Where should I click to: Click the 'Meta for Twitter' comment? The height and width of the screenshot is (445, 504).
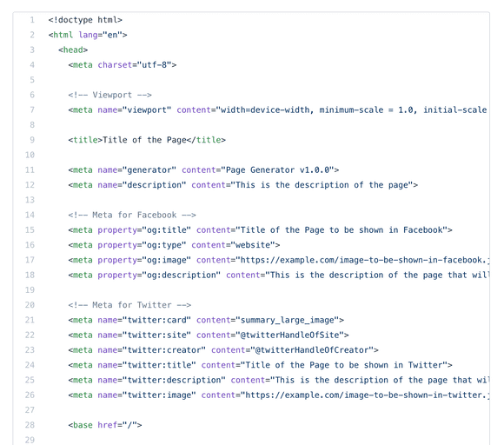coord(129,305)
